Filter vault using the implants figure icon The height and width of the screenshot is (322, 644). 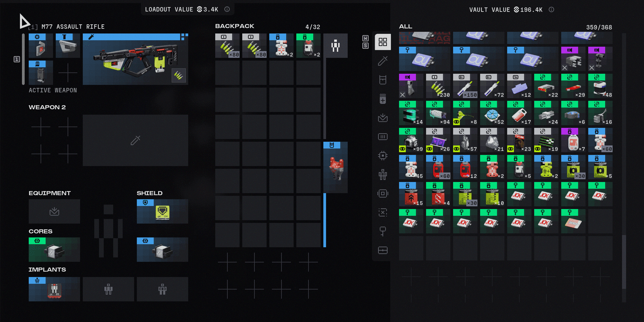(x=382, y=175)
